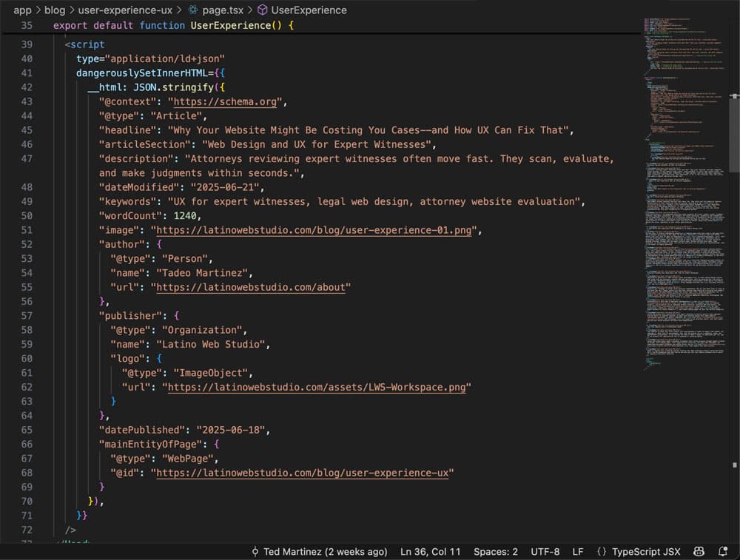This screenshot has width=740, height=560.
Task: Click line number 47 in the gutter
Action: click(x=27, y=158)
